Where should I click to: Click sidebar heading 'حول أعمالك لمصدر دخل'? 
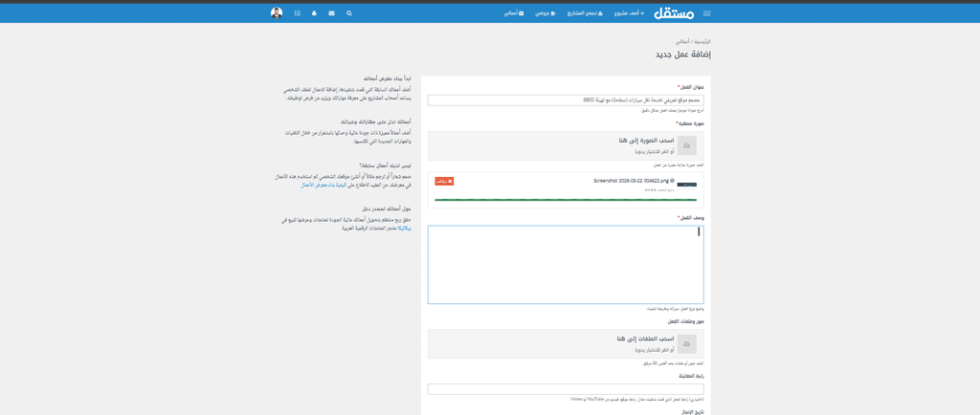tap(387, 209)
